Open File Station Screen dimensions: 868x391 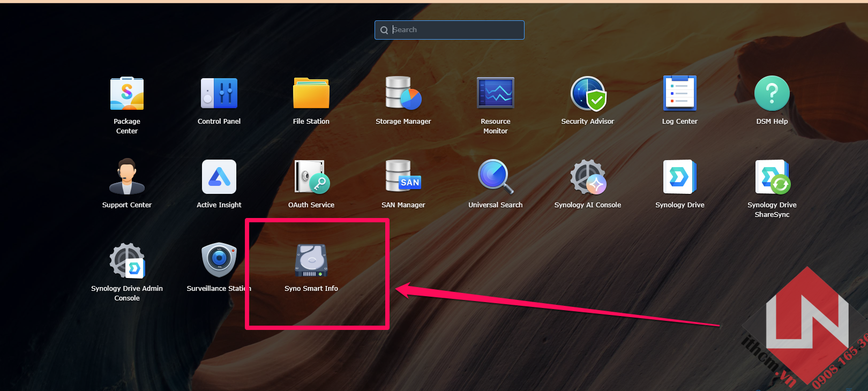pyautogui.click(x=311, y=93)
